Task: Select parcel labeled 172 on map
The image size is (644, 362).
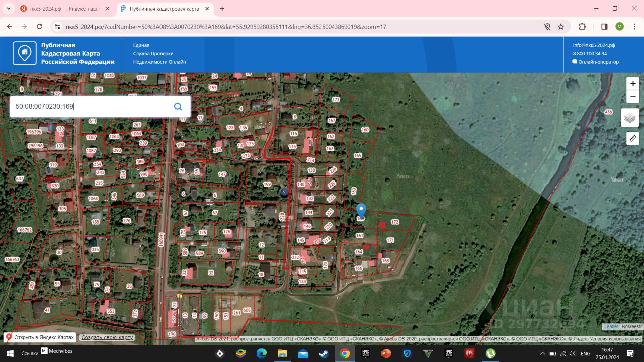Action: click(395, 222)
